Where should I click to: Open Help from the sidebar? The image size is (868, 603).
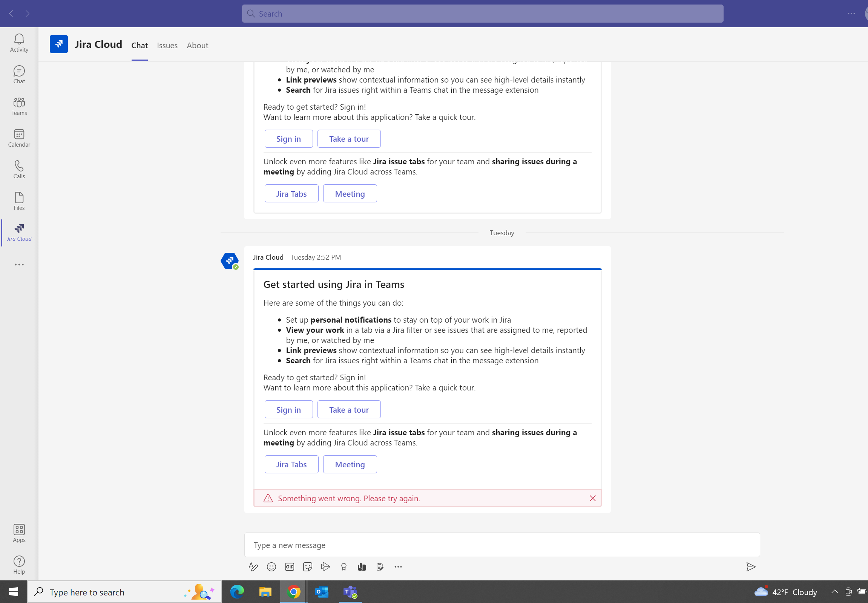(19, 565)
